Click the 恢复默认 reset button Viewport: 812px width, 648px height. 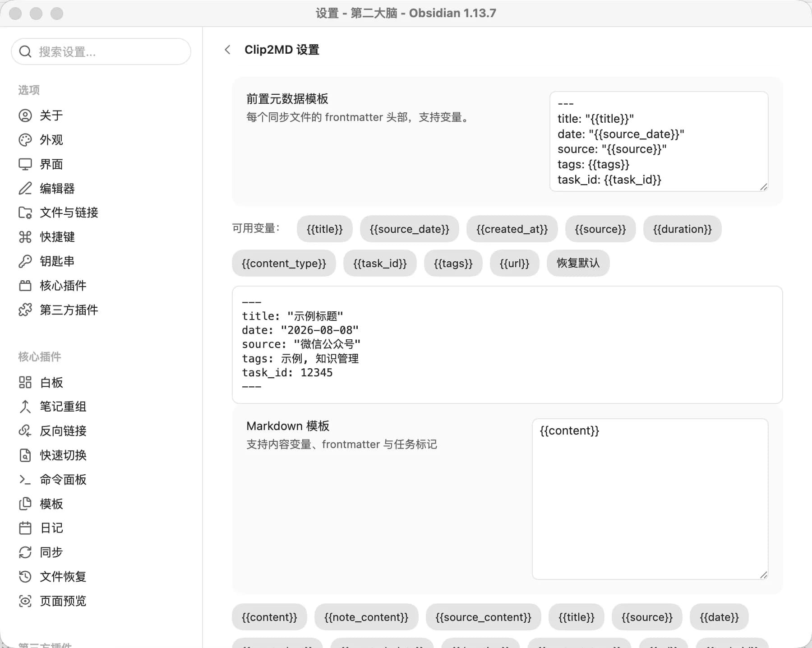click(578, 263)
